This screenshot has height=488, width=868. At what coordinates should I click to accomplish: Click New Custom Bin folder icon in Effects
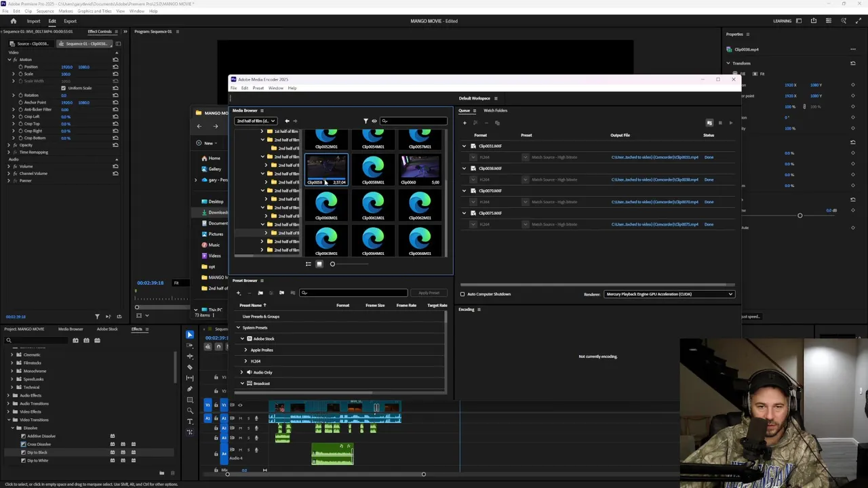coord(161,473)
